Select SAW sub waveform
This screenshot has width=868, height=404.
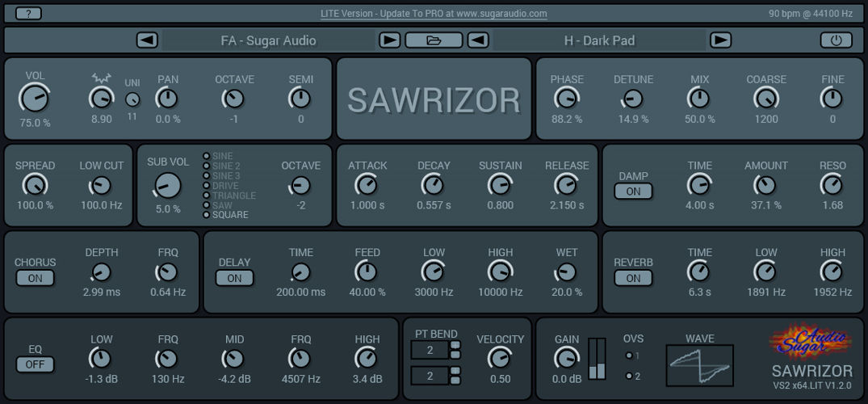click(217, 205)
